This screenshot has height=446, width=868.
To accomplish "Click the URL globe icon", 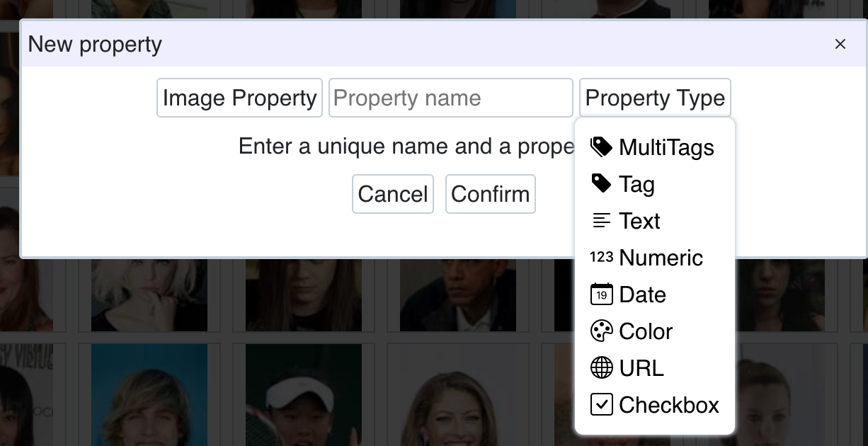I will pyautogui.click(x=601, y=368).
